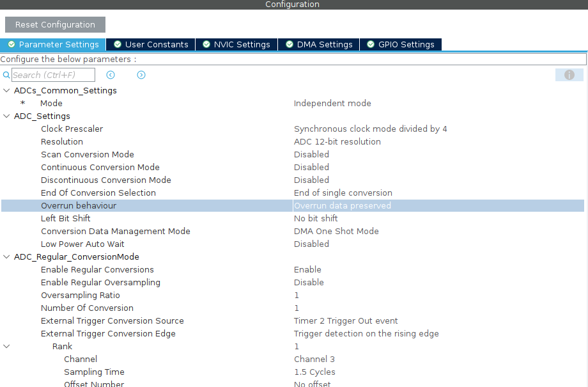Change Low Power Auto Wait Disabled value

pos(311,244)
